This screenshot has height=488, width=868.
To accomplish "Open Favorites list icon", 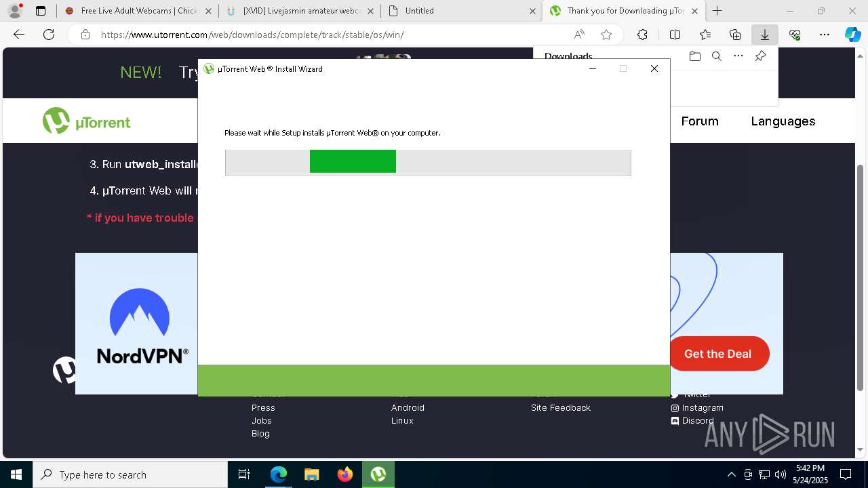I will pos(705,35).
